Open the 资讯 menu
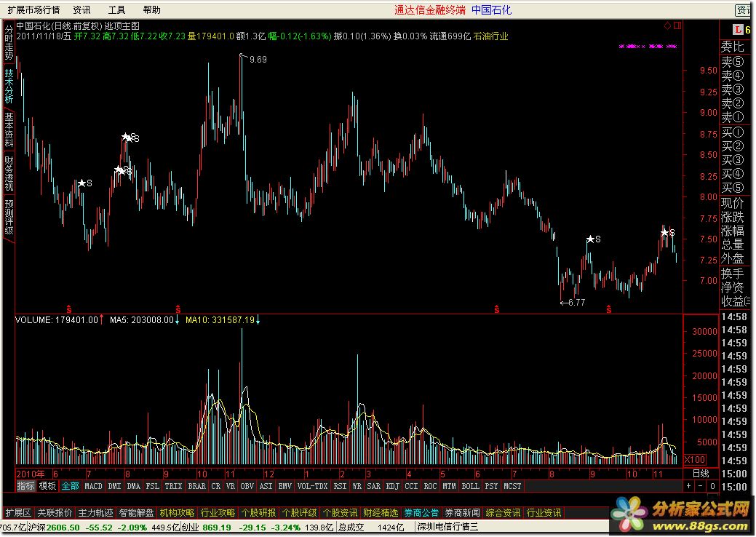The image size is (756, 537). [x=81, y=9]
